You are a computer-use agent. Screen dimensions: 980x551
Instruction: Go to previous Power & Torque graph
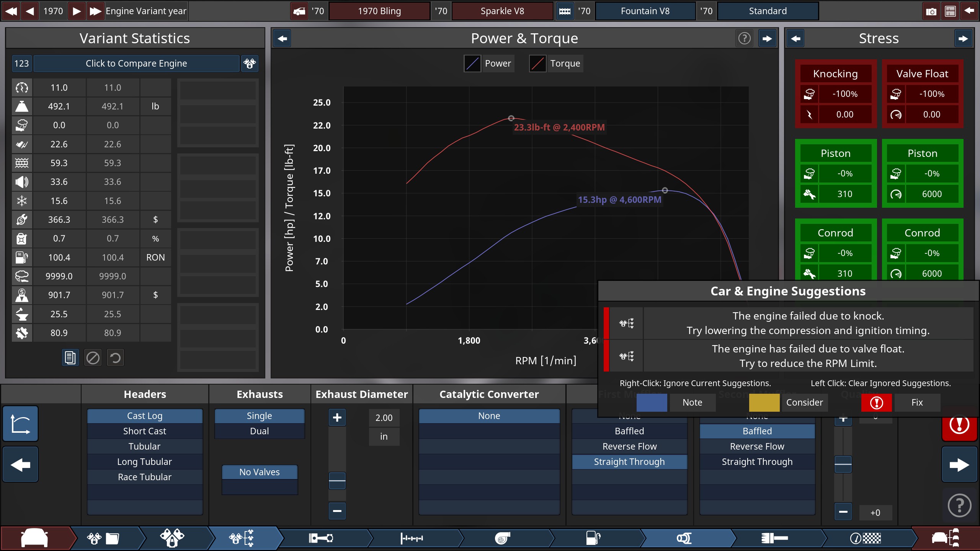283,38
